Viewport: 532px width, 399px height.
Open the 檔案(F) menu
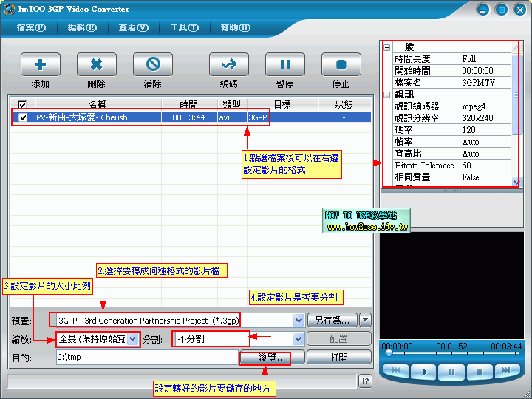pos(31,27)
